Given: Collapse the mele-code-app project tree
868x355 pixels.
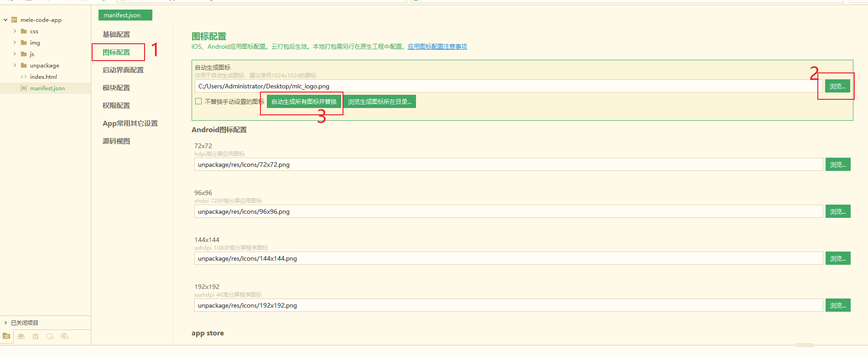Looking at the screenshot, I should point(5,20).
